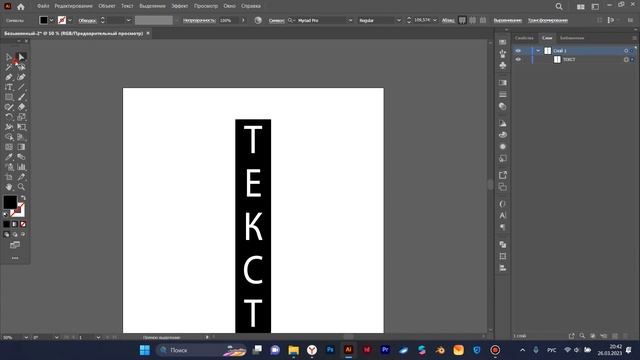Switch to the Свойства panel tab

click(x=524, y=38)
